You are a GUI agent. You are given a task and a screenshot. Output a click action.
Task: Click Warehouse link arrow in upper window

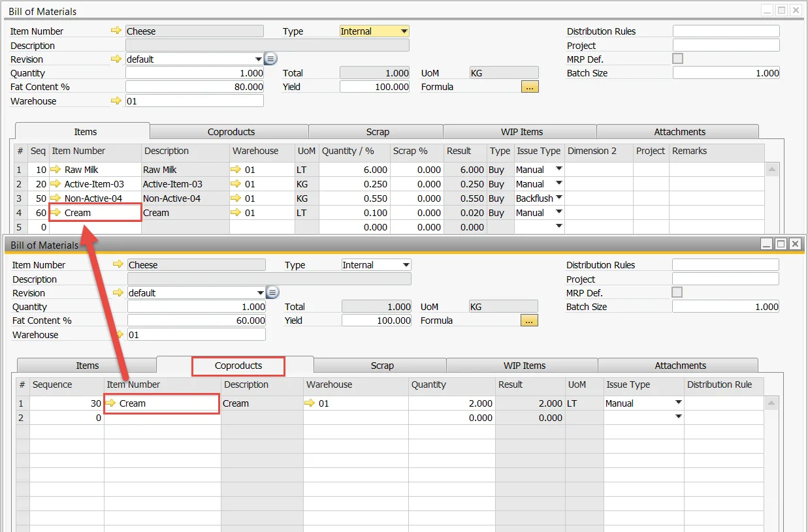pyautogui.click(x=116, y=101)
